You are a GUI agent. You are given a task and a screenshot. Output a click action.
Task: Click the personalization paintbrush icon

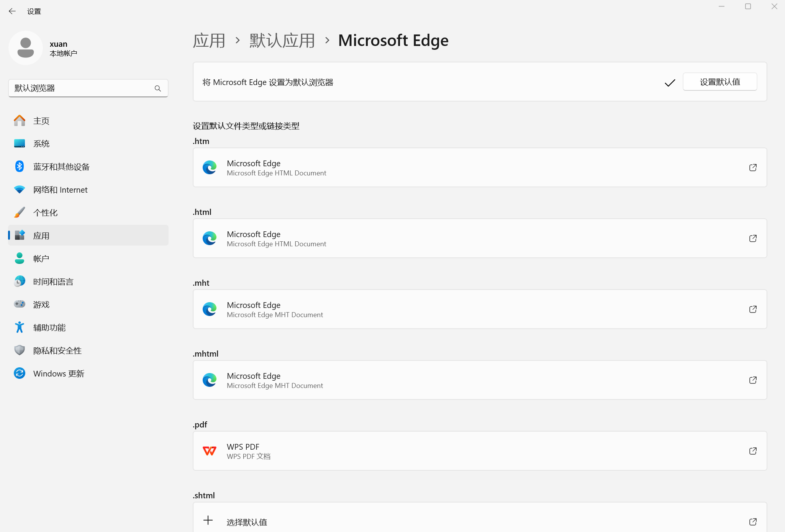pyautogui.click(x=20, y=212)
